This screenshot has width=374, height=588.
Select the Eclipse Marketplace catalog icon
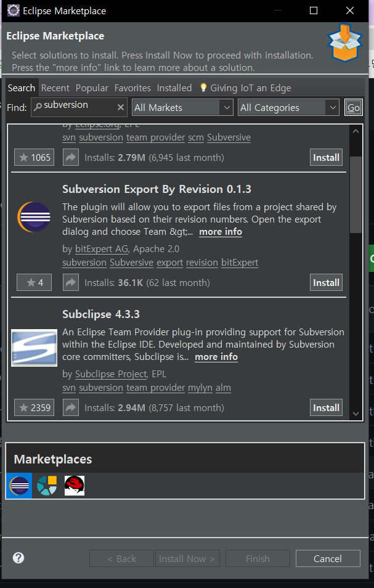point(19,485)
